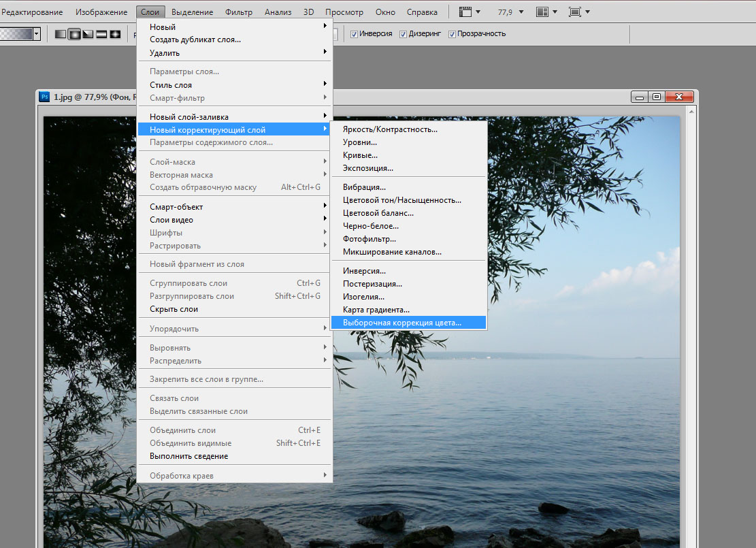Choose Цветовой баланс adjustment
Viewport: 756px width, 548px height.
(408, 213)
